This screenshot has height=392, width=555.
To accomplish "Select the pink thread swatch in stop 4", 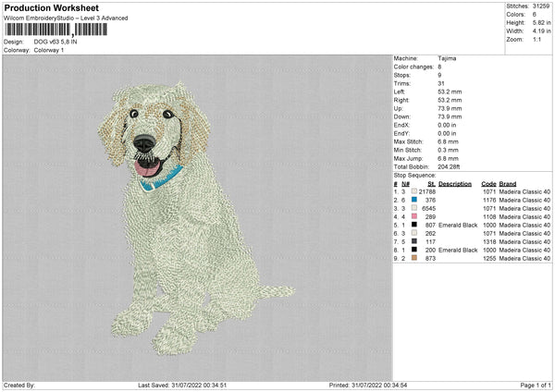I will click(413, 216).
